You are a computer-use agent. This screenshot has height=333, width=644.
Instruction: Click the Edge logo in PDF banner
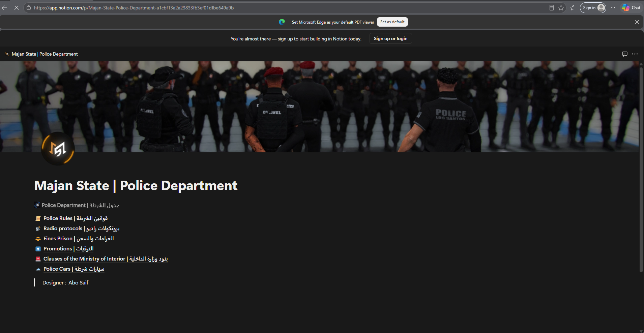click(282, 22)
